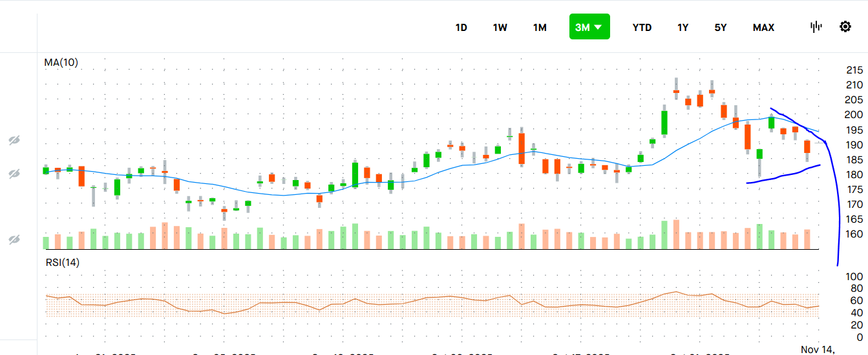
Task: Click the RSI 40 axis label
Action: point(857,313)
